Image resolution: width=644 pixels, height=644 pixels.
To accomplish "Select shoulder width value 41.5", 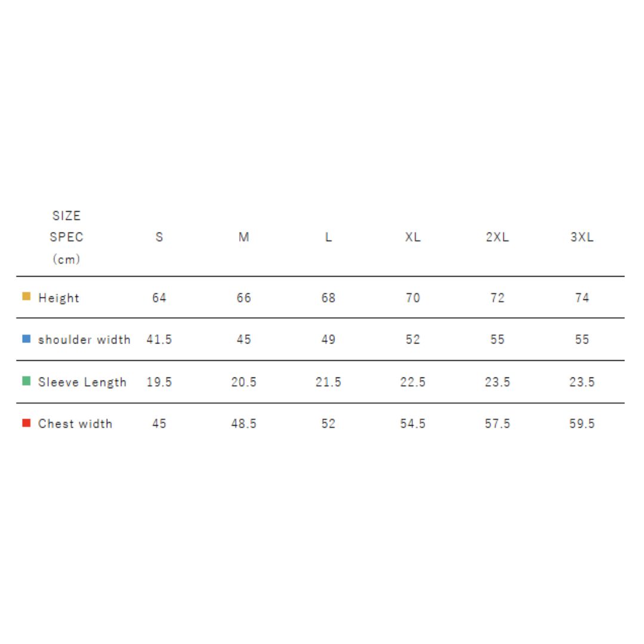I will tap(159, 340).
